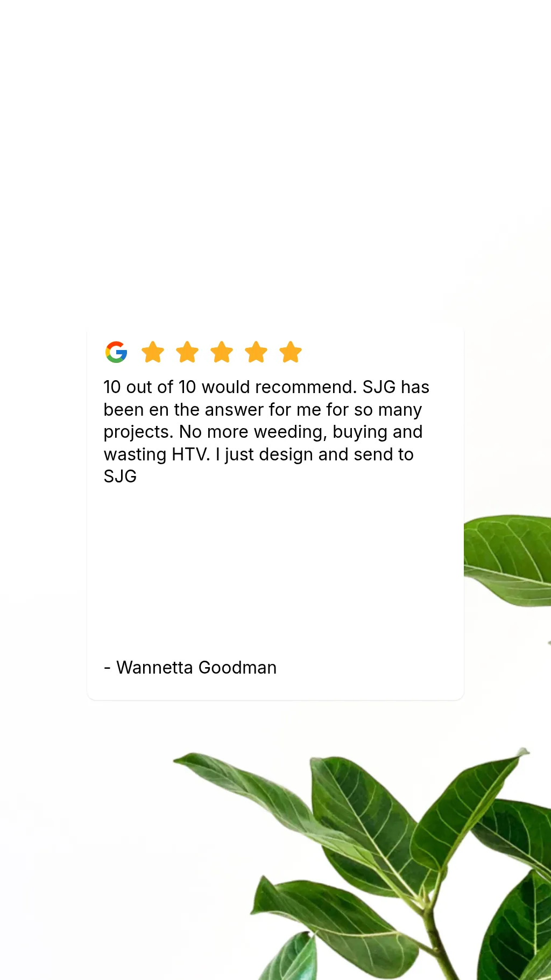Select the fifth yellow star
This screenshot has height=980, width=551.
(291, 352)
